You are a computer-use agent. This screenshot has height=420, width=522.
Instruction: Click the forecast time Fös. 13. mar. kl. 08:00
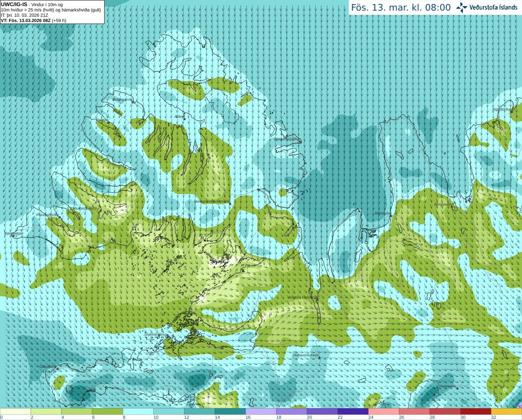click(401, 7)
